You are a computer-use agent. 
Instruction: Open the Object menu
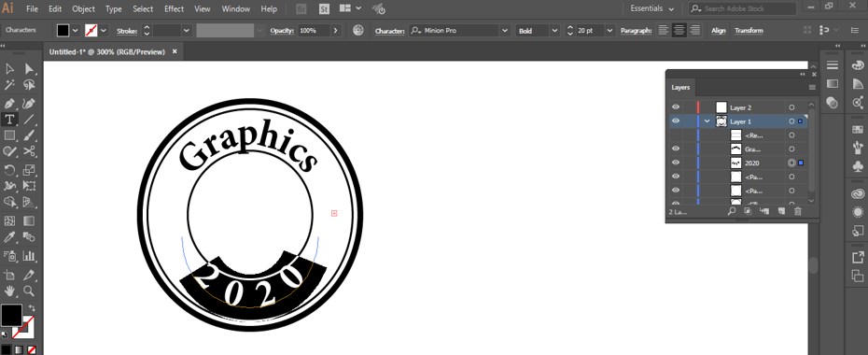coord(83,8)
